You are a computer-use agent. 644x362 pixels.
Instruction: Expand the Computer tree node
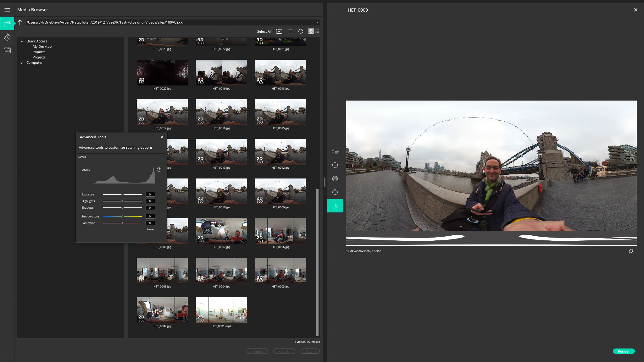pos(22,63)
